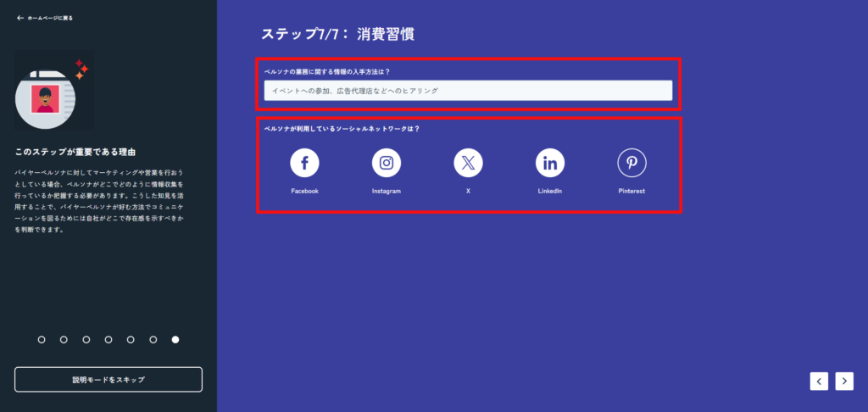Click the heading ステップ7/7：消費習慣
The width and height of the screenshot is (868, 412).
coord(337,34)
